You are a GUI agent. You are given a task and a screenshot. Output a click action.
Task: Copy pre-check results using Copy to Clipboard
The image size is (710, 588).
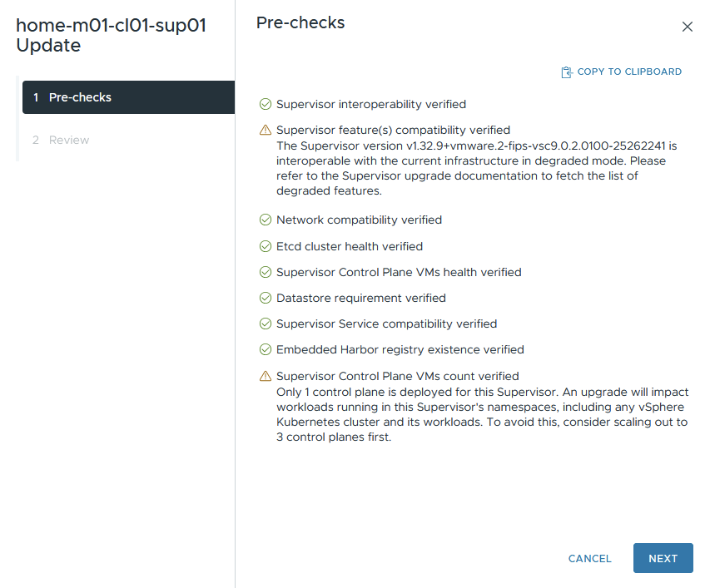click(628, 72)
